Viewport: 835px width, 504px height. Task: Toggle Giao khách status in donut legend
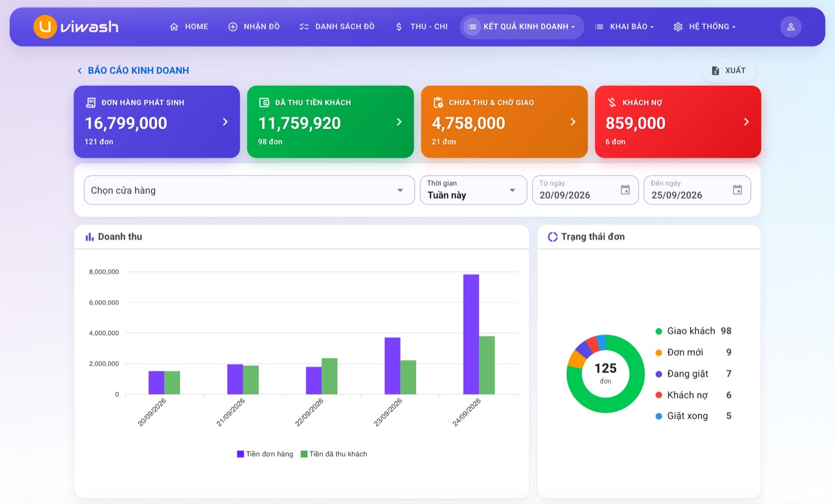(693, 331)
